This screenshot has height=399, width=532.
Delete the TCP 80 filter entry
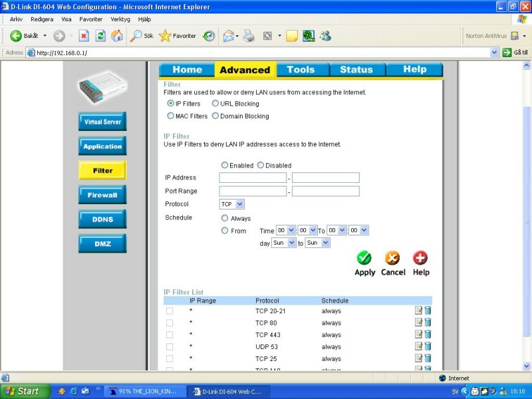(428, 323)
